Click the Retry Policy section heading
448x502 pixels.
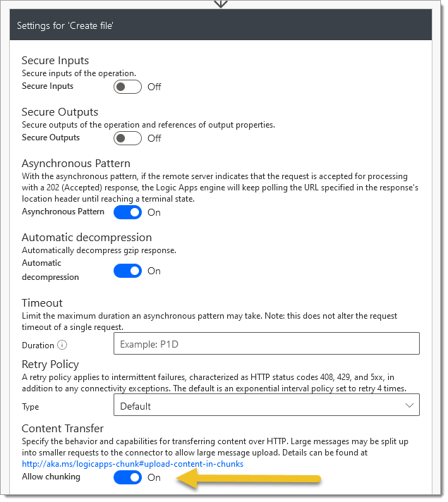coord(50,366)
